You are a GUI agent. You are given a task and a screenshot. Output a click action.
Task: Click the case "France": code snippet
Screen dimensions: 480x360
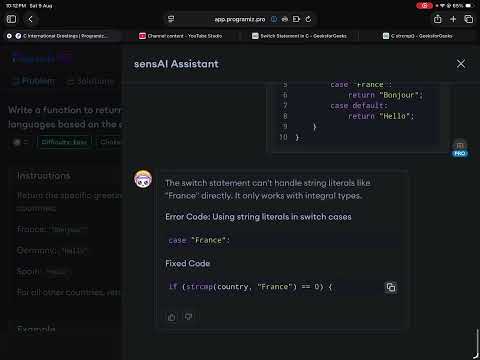click(x=199, y=240)
